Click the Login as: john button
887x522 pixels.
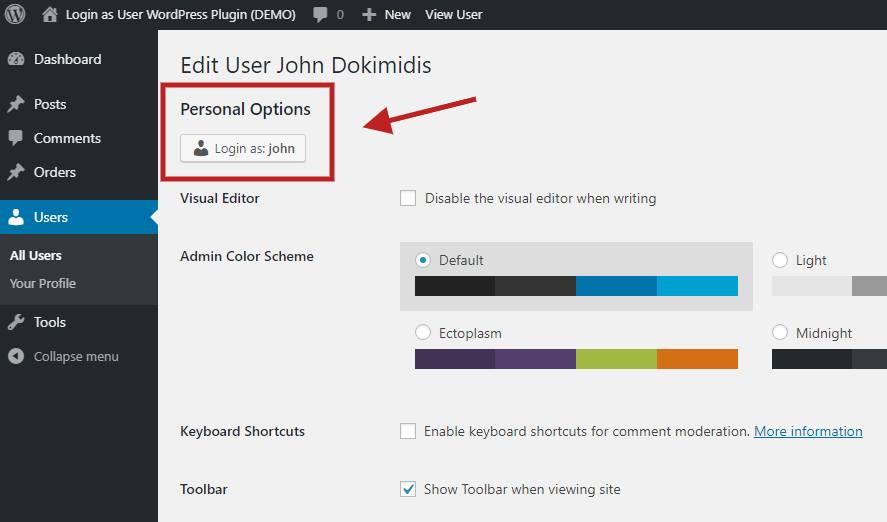tap(243, 148)
